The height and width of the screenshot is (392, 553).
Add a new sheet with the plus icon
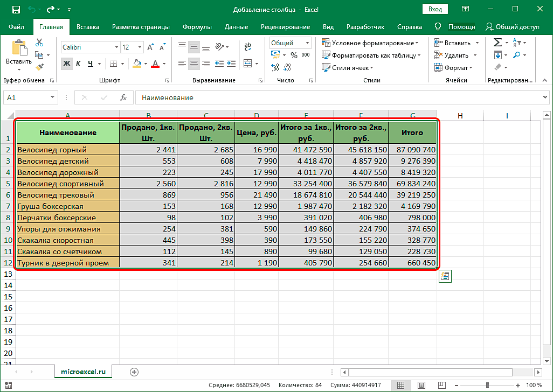134,372
